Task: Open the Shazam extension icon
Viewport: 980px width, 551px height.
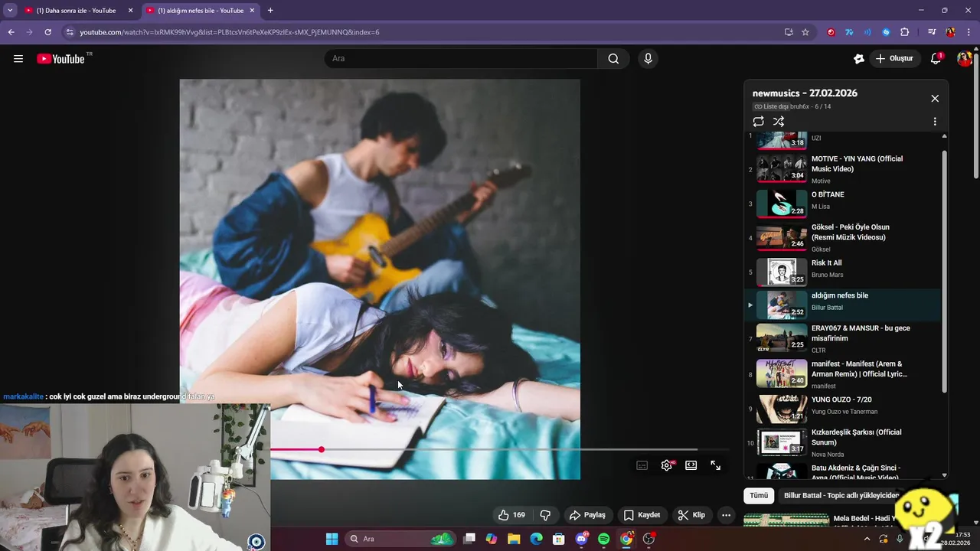Action: point(886,32)
